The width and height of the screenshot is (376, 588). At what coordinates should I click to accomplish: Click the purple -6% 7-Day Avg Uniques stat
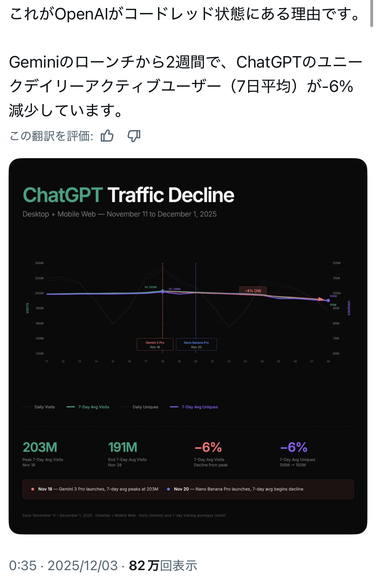click(294, 447)
